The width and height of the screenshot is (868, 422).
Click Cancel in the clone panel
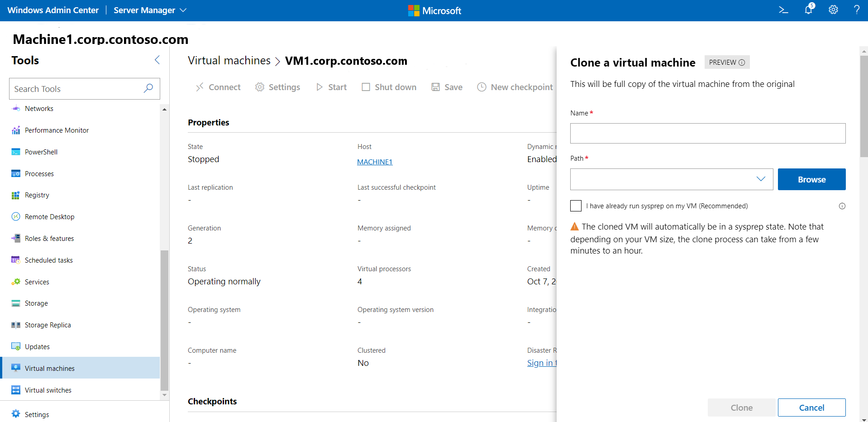(x=811, y=408)
